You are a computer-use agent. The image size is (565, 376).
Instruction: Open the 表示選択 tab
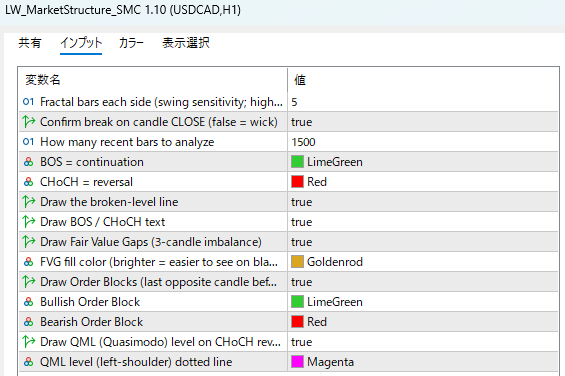(x=186, y=43)
